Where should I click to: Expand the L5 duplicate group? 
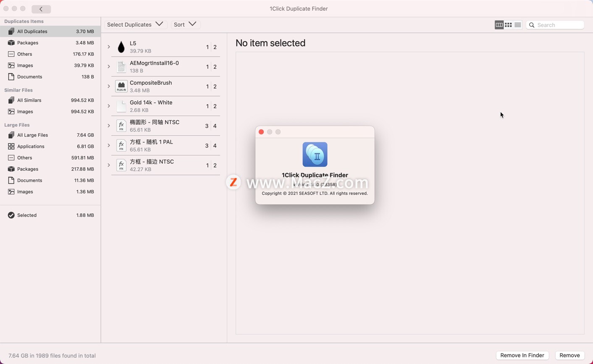(109, 47)
